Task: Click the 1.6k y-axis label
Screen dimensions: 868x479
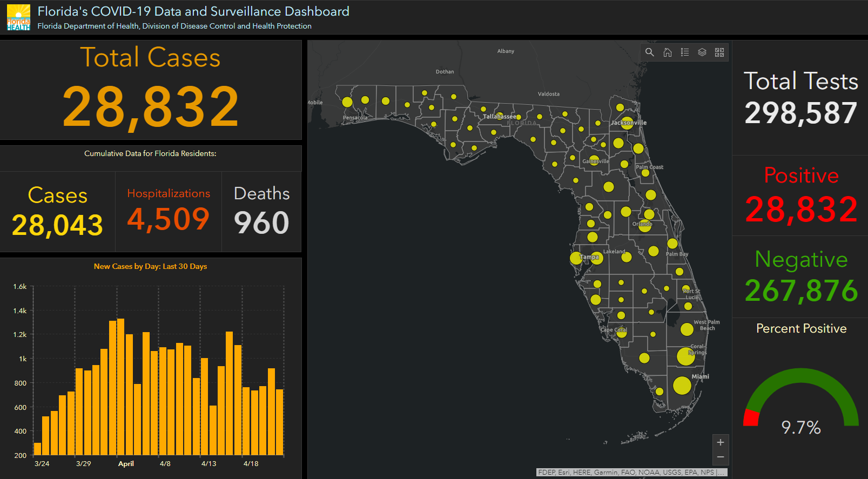Action: coord(20,286)
